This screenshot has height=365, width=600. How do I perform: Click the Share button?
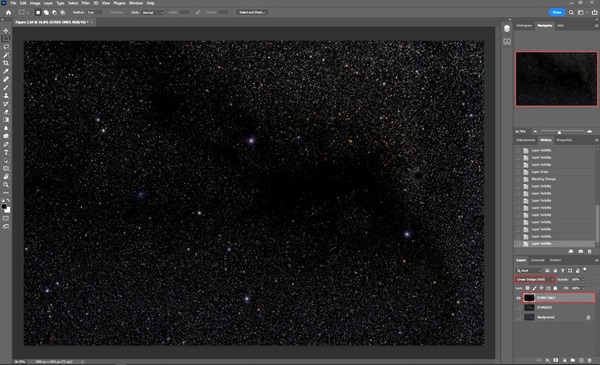coord(557,12)
